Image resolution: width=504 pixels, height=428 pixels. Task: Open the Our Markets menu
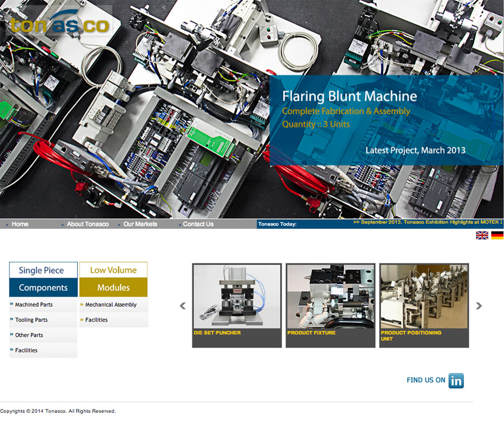(140, 224)
